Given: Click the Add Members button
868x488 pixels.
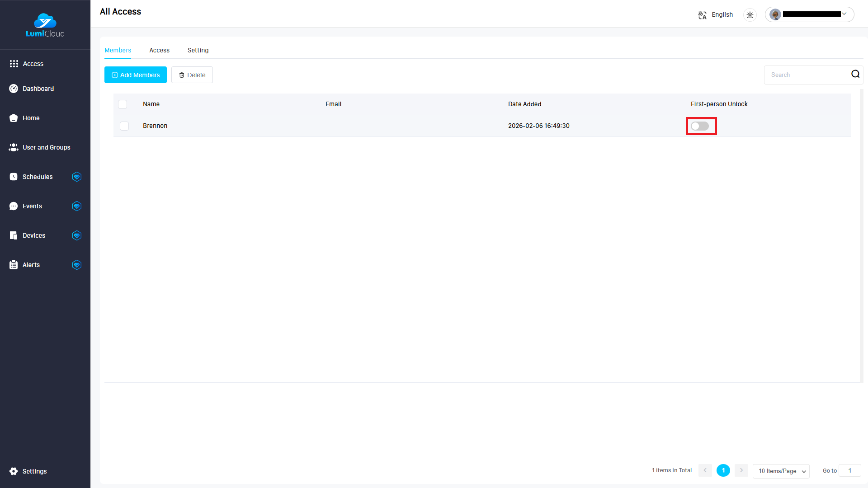Looking at the screenshot, I should tap(136, 75).
